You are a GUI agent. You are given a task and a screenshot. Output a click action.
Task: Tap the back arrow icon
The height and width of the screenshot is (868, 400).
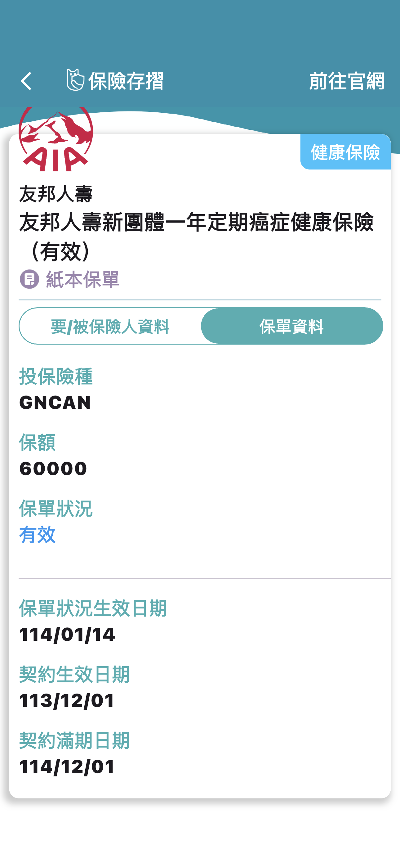[x=26, y=81]
